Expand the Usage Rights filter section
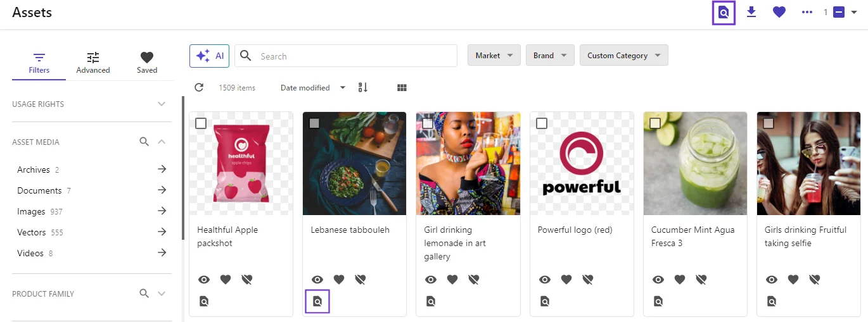The image size is (868, 322). click(x=162, y=104)
